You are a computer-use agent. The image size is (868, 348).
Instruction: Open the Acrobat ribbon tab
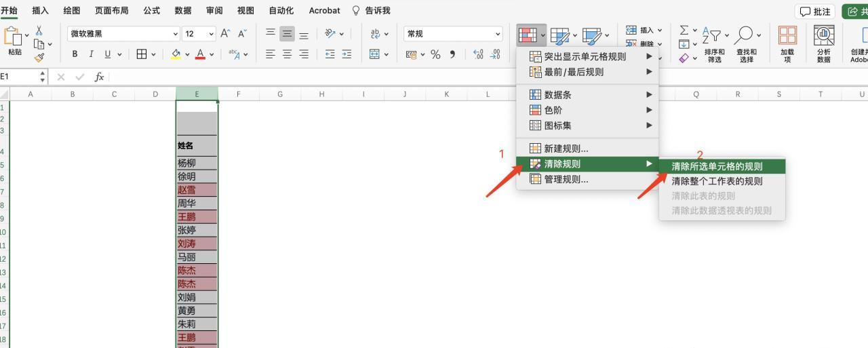point(324,10)
